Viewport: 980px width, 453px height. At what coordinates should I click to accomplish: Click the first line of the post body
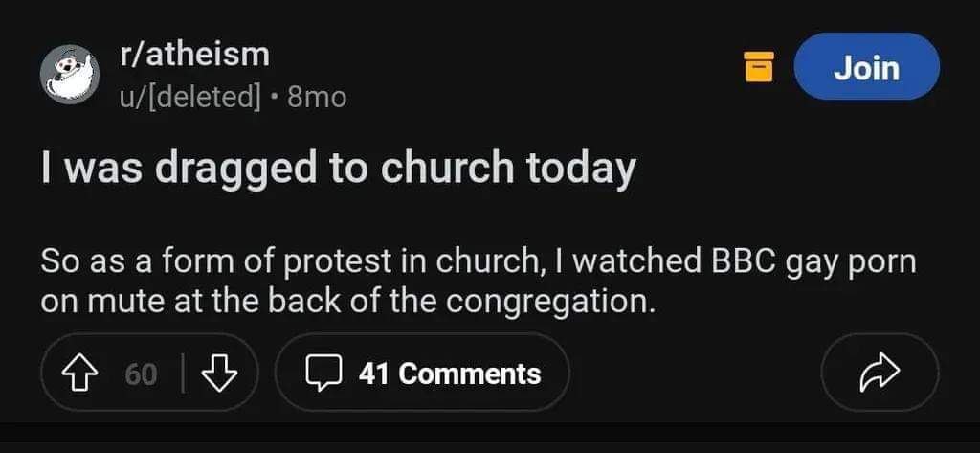click(479, 261)
